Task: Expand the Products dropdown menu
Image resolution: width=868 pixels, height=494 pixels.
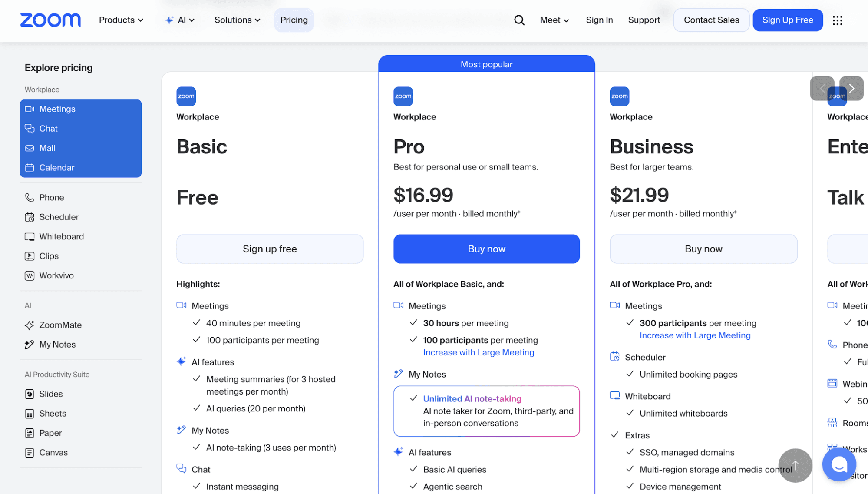Action: 121,20
